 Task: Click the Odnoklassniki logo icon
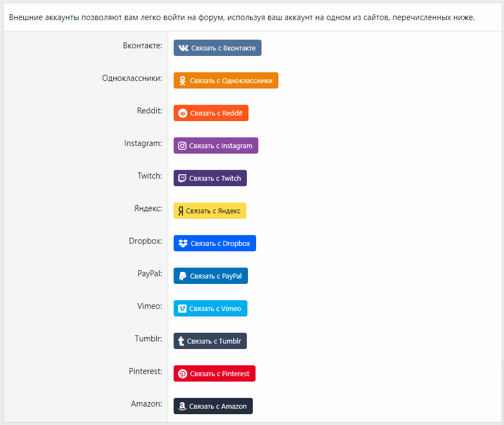tap(183, 80)
